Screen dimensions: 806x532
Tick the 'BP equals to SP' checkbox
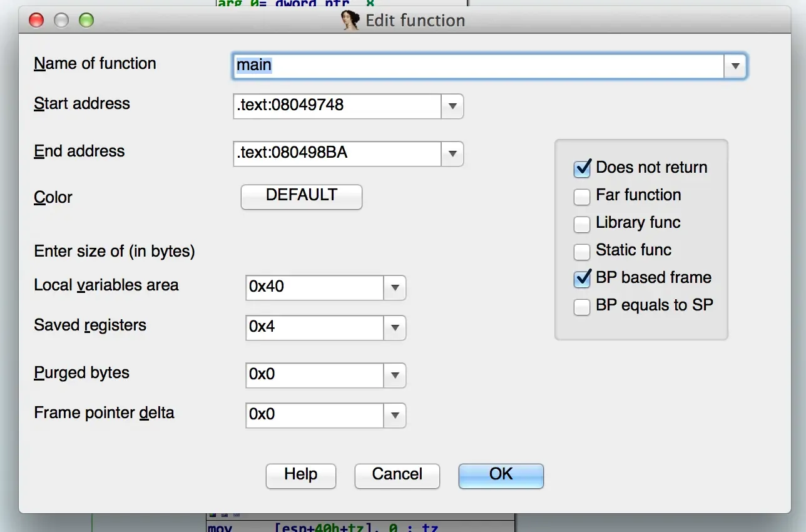[x=582, y=307]
